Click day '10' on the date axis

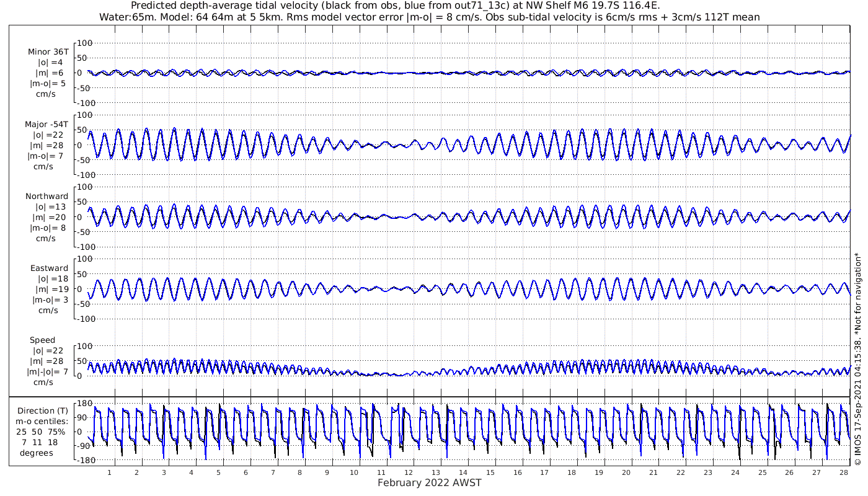click(354, 472)
